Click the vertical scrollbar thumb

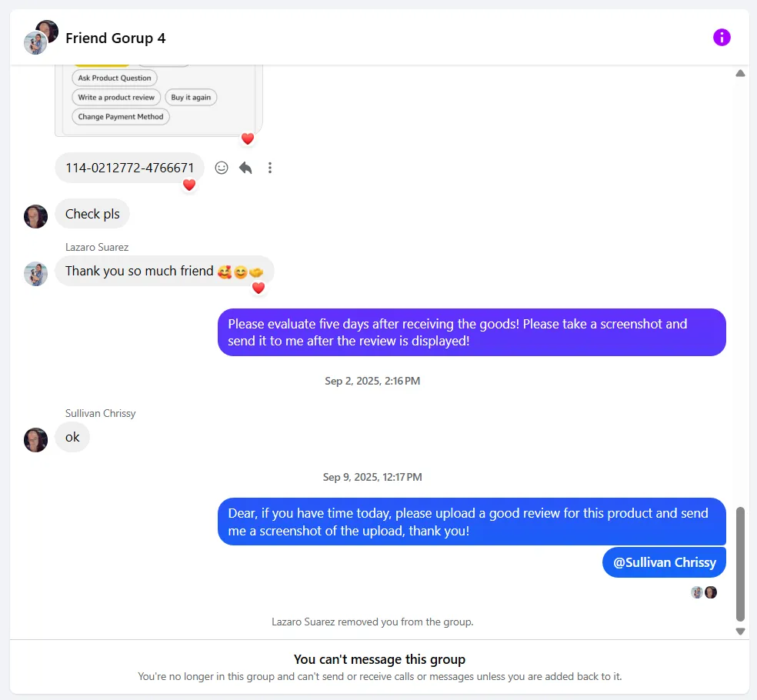point(740,563)
